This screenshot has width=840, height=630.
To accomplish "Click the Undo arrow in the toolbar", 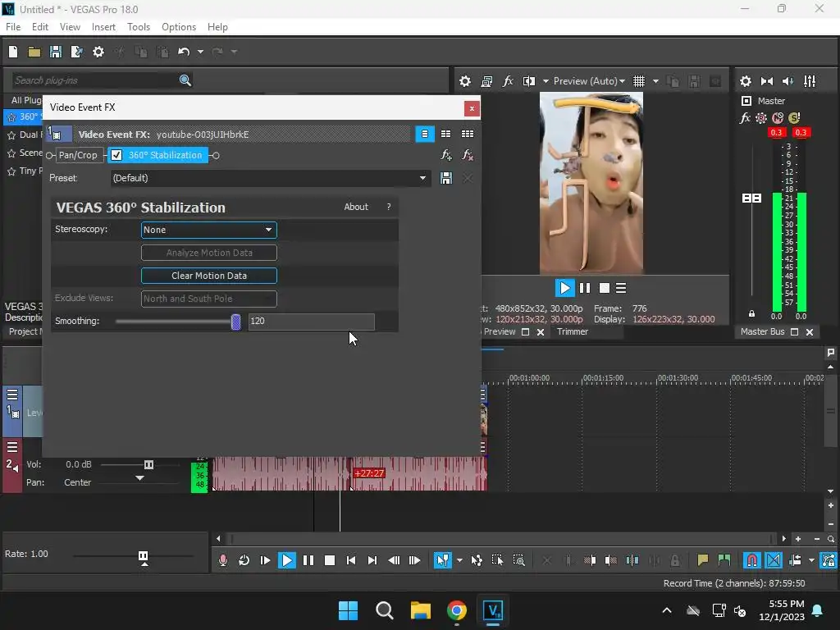I will (184, 52).
